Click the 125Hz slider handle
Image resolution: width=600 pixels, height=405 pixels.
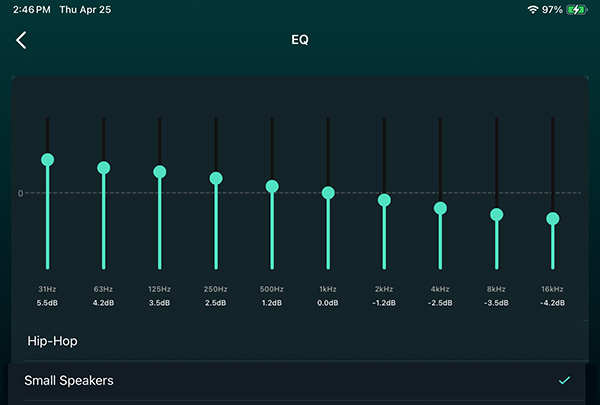pyautogui.click(x=159, y=172)
